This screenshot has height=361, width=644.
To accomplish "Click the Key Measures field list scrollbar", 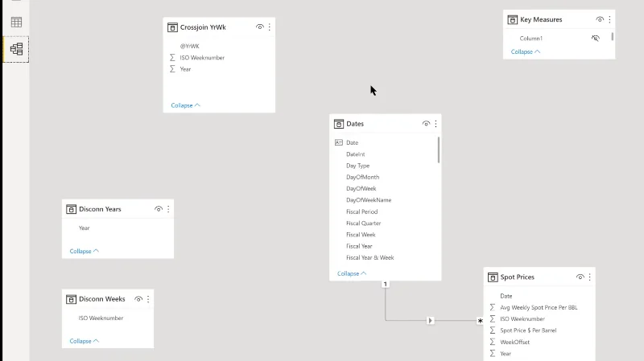I will [613, 36].
